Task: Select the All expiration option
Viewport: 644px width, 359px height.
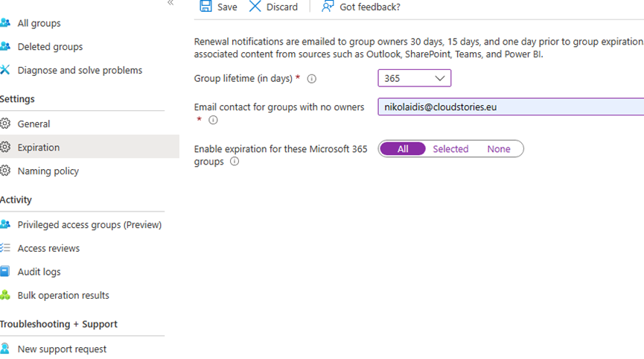Action: click(x=403, y=149)
